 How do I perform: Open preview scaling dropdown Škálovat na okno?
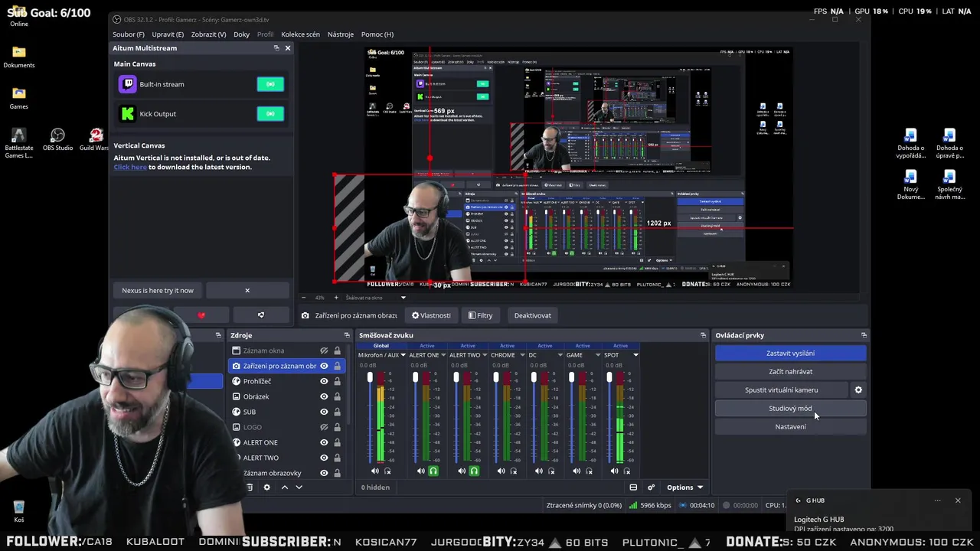click(375, 298)
